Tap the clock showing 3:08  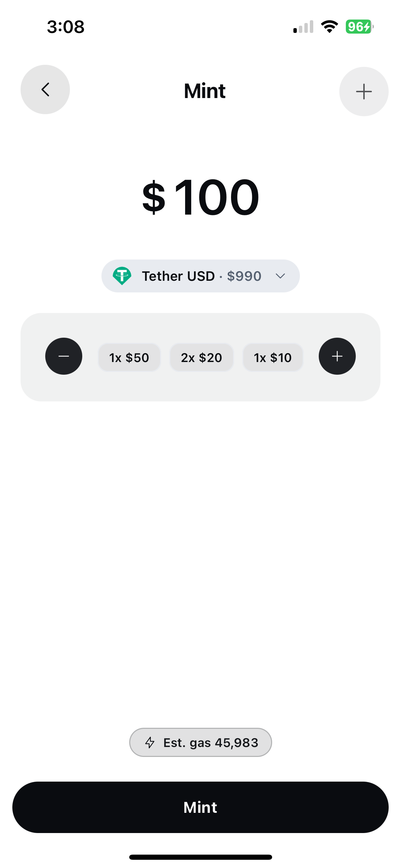(x=65, y=27)
